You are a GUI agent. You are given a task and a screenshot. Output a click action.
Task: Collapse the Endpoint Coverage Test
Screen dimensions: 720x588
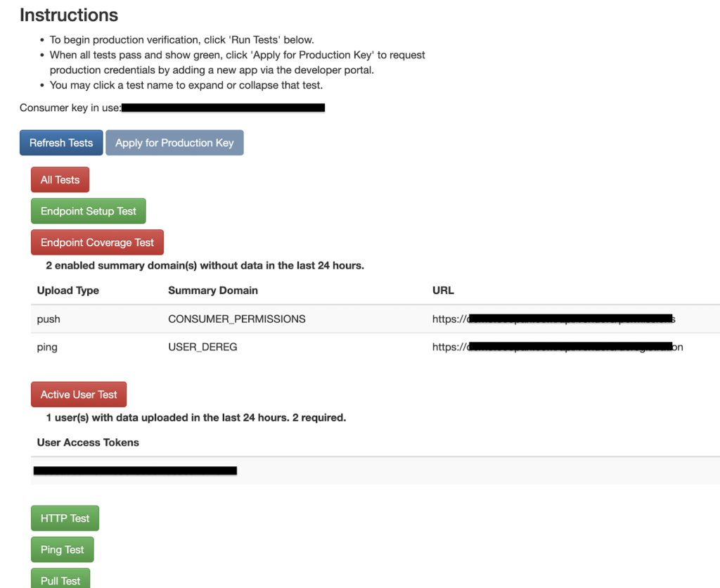[x=97, y=242]
